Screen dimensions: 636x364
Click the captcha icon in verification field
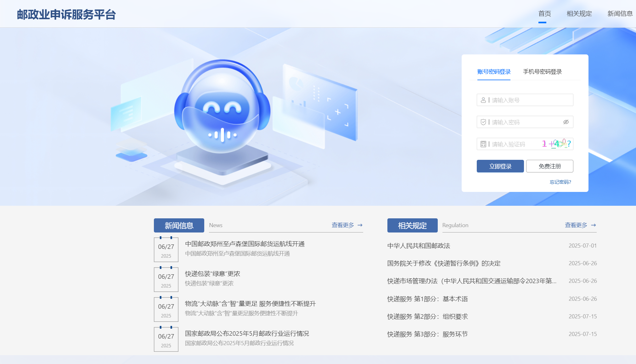click(484, 144)
